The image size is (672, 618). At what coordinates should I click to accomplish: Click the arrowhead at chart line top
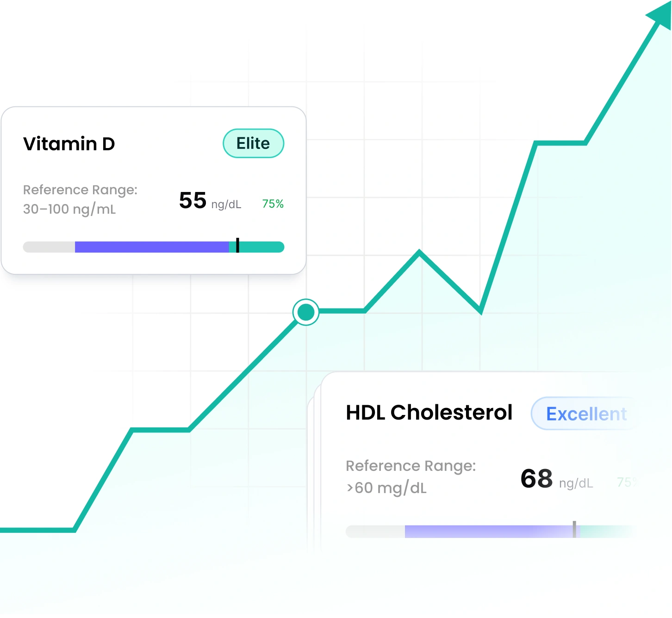point(660,16)
